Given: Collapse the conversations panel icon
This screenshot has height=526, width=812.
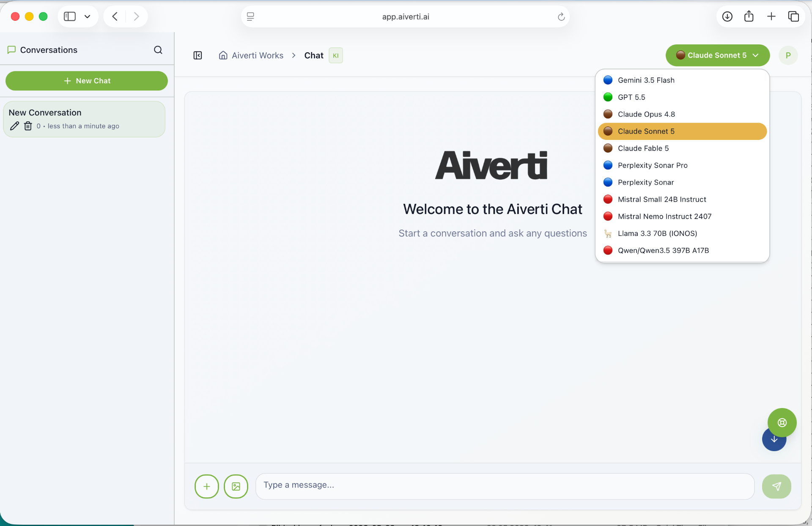Looking at the screenshot, I should pos(198,55).
